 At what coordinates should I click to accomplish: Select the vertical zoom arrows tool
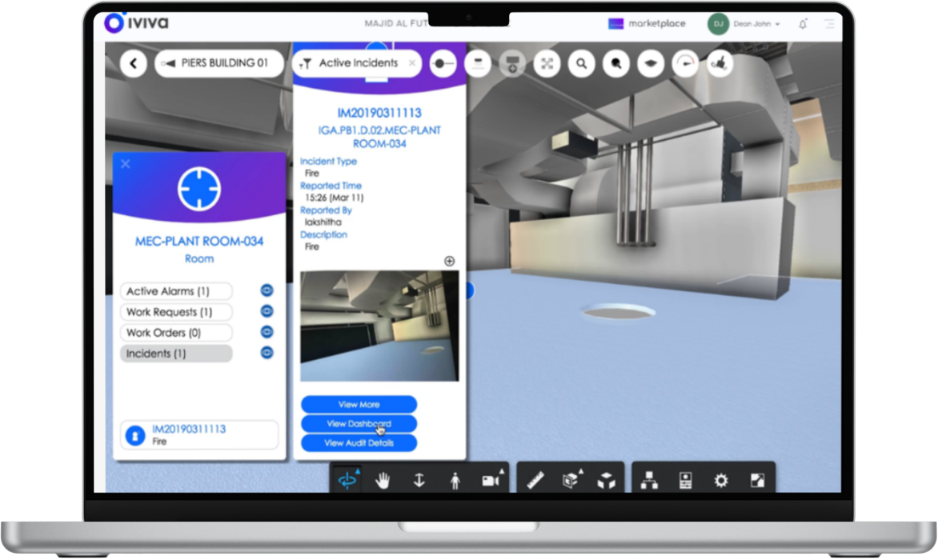[419, 481]
